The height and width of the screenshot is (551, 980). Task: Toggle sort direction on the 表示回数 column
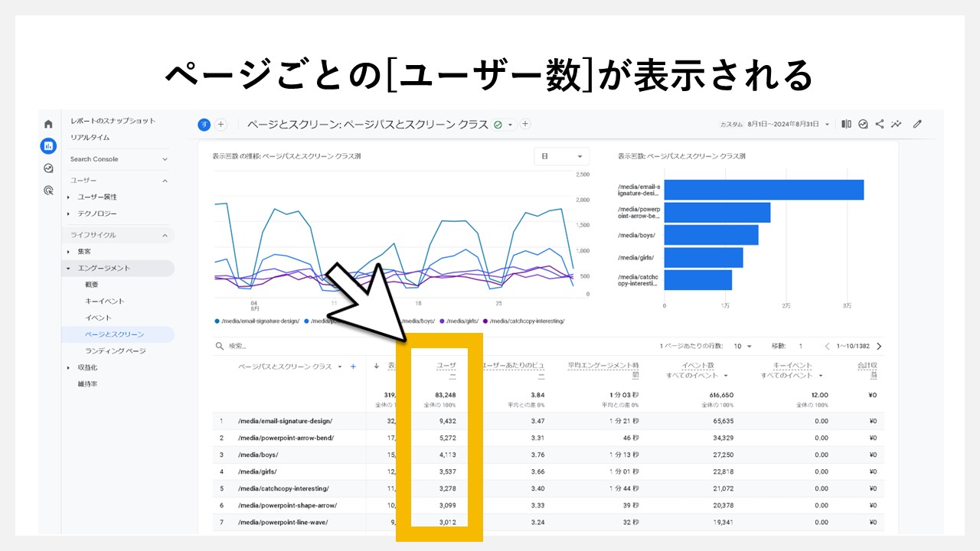click(x=375, y=366)
